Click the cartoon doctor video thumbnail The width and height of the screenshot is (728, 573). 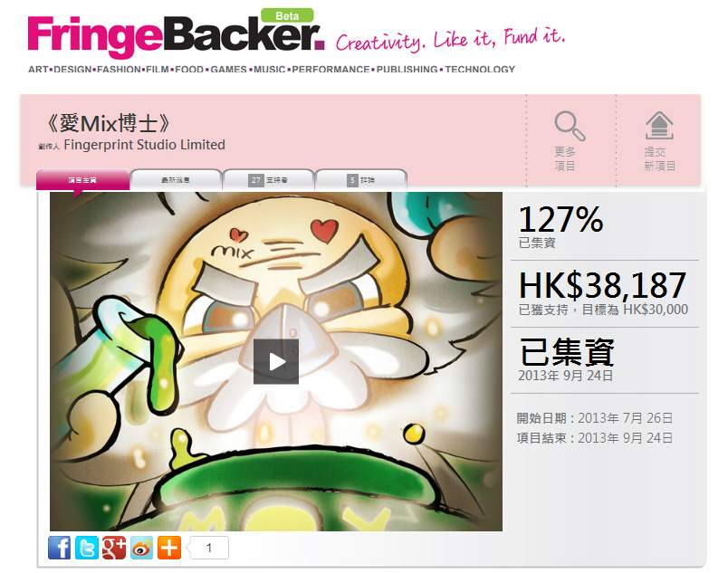[x=276, y=361]
